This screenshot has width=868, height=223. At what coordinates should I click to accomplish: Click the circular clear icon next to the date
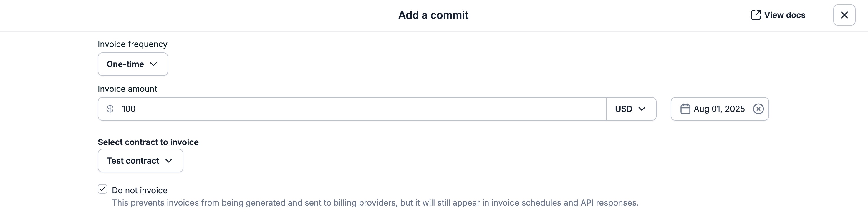coord(758,109)
